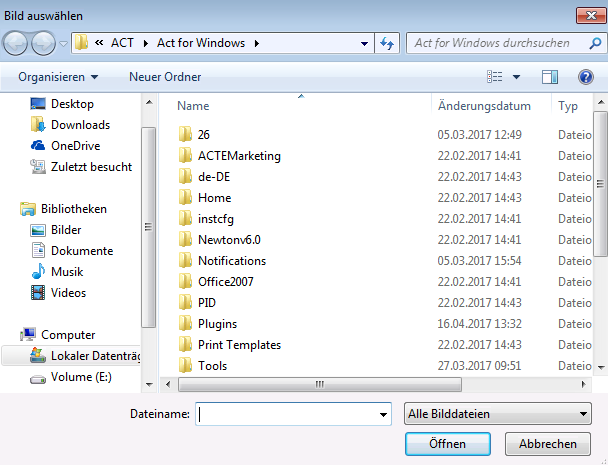Open help with question mark icon
The image size is (608, 465).
(586, 77)
